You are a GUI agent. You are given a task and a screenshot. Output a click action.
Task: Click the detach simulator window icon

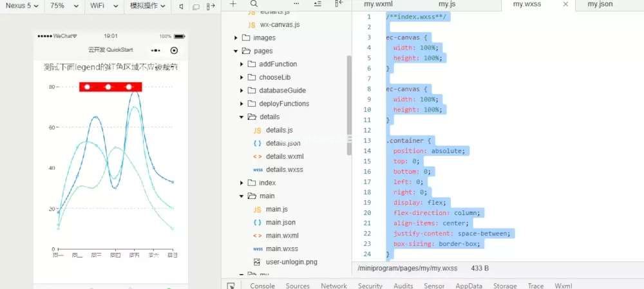[x=211, y=6]
